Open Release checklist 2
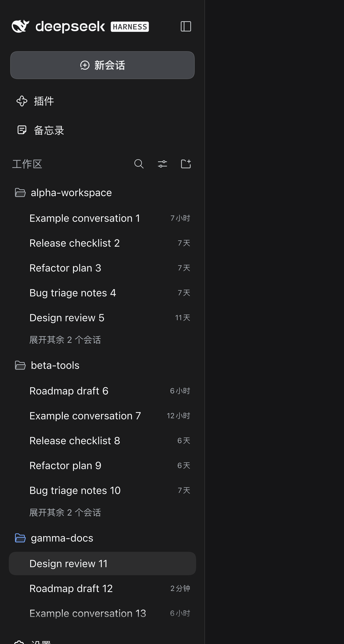The image size is (344, 644). tap(102, 243)
